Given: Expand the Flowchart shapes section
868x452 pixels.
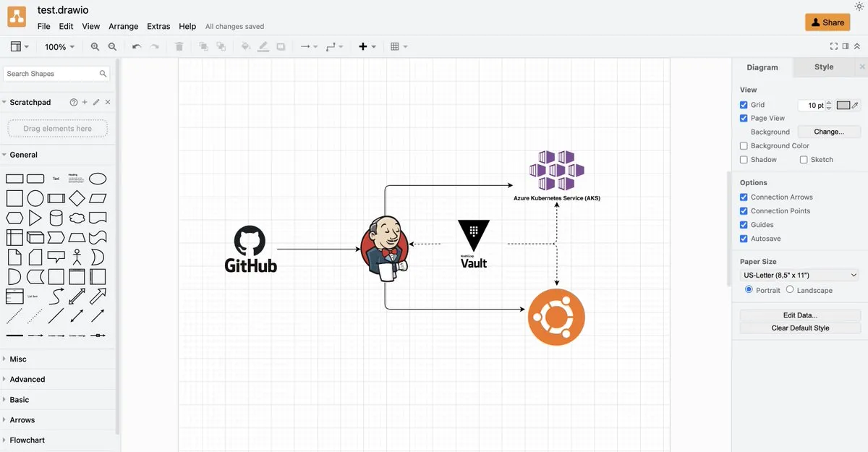Looking at the screenshot, I should (x=27, y=440).
